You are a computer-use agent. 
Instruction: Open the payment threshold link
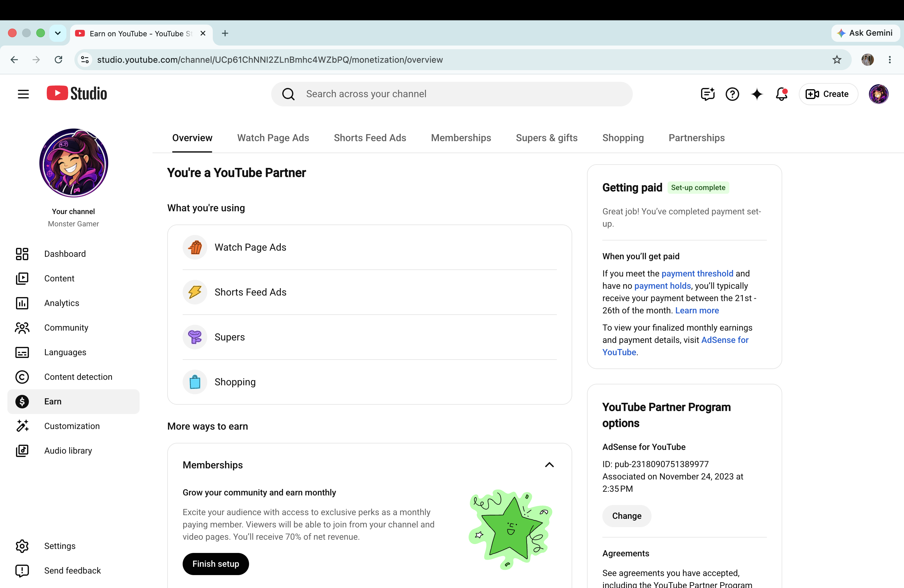click(x=697, y=273)
